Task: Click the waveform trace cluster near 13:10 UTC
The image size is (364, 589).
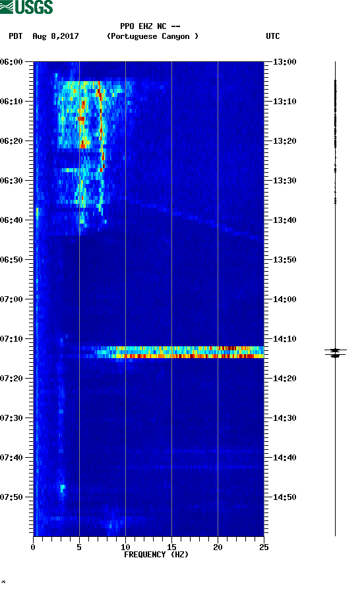Action: (336, 113)
